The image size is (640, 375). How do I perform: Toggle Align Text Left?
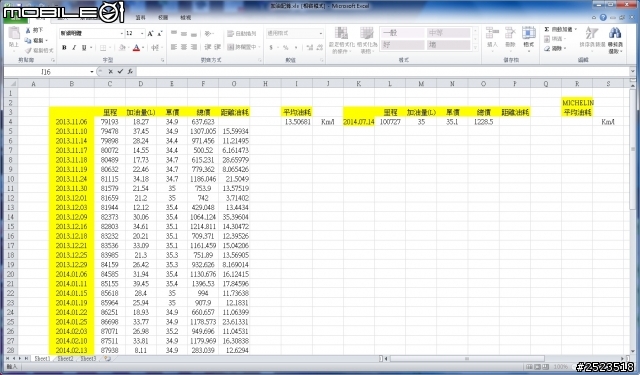pos(174,47)
